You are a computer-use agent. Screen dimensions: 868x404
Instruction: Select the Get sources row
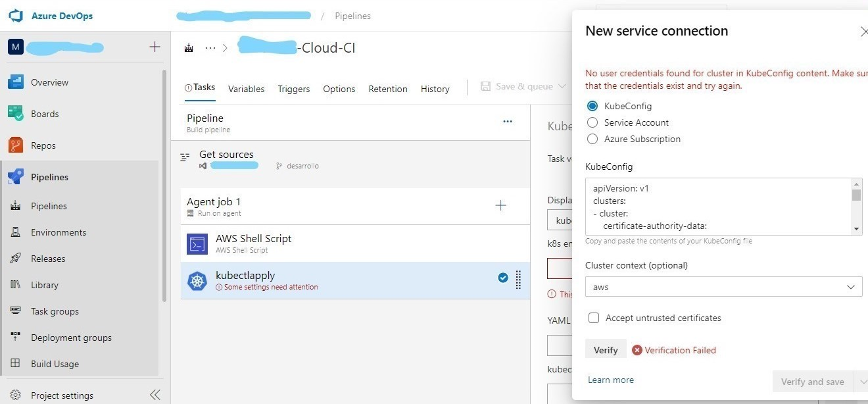tap(350, 159)
